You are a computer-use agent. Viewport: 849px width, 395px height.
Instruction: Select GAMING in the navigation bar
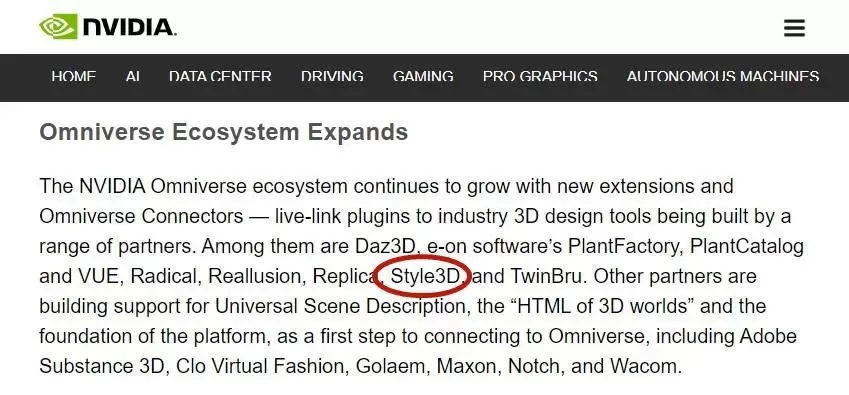[x=423, y=77]
